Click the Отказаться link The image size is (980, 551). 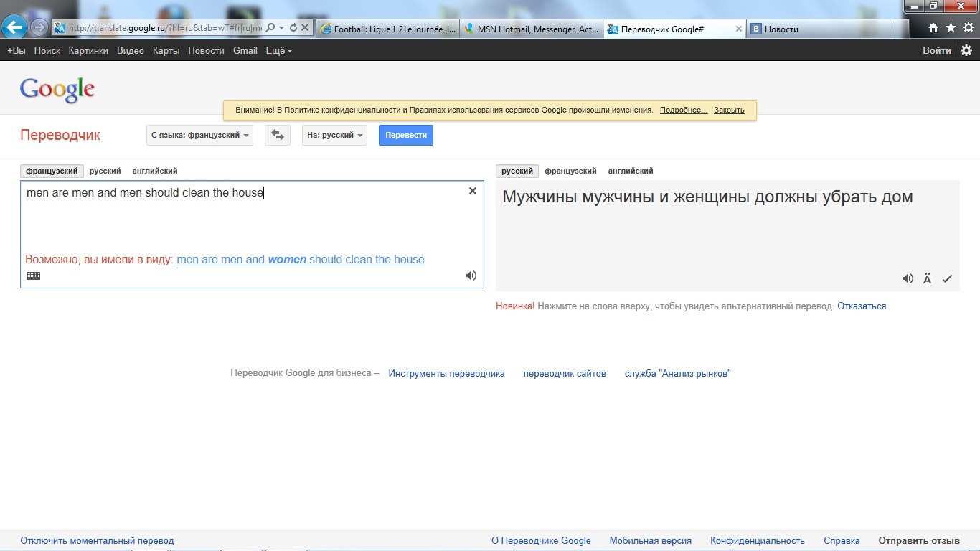coord(862,306)
